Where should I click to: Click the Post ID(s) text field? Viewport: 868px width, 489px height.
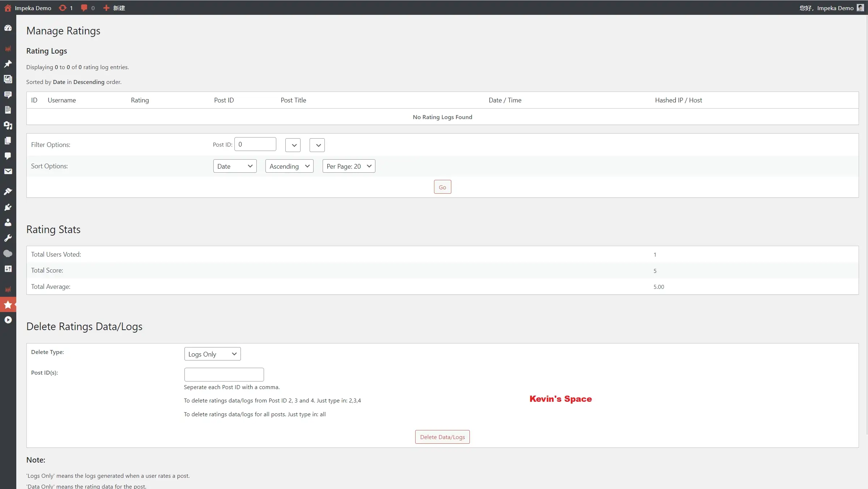224,375
